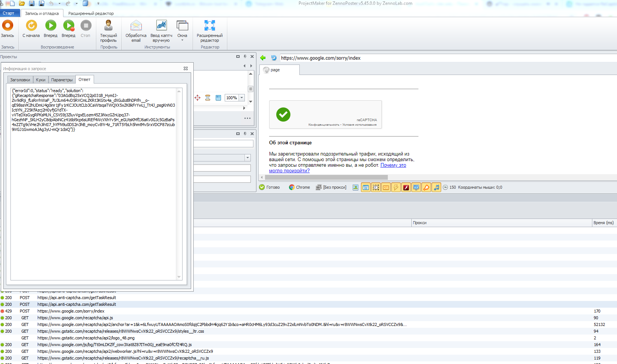Create new project via quick-access icon
This screenshot has width=617, height=364.
[12, 3]
